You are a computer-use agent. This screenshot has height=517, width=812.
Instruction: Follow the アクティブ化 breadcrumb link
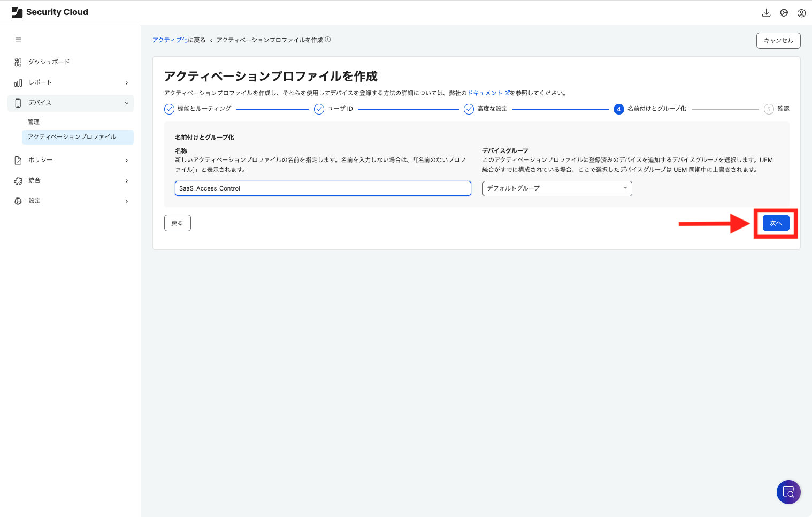coord(170,40)
